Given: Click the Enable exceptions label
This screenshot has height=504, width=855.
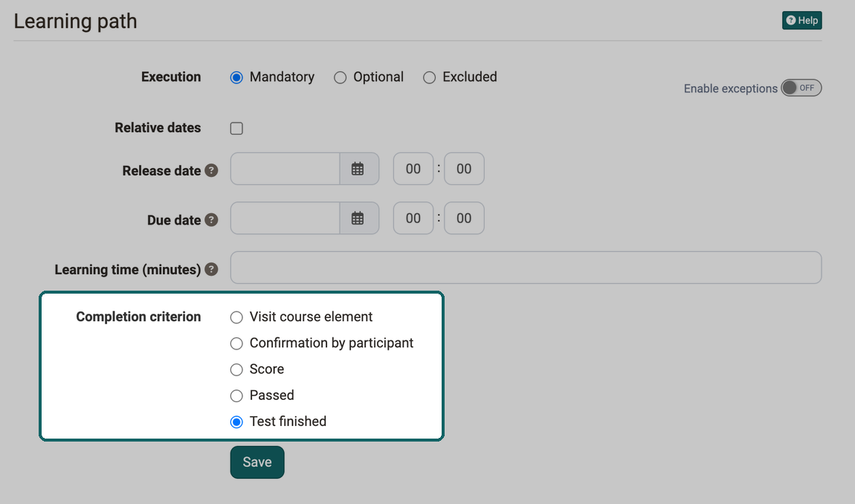Looking at the screenshot, I should (x=730, y=88).
